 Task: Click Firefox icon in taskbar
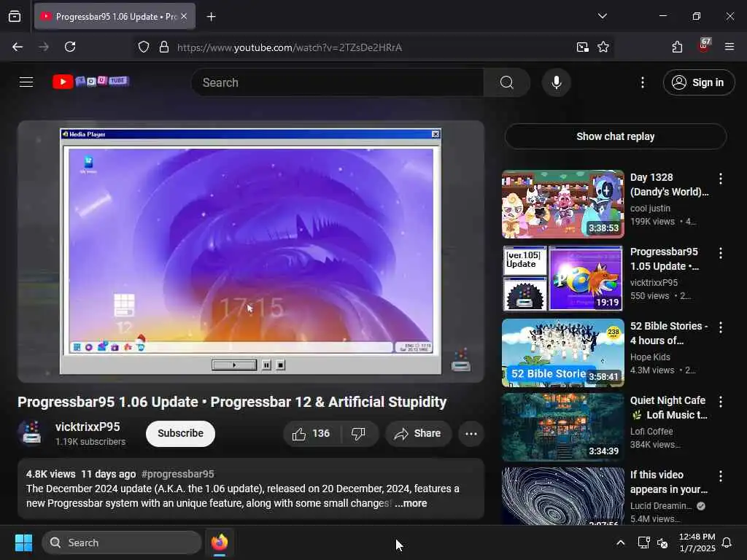pos(219,542)
